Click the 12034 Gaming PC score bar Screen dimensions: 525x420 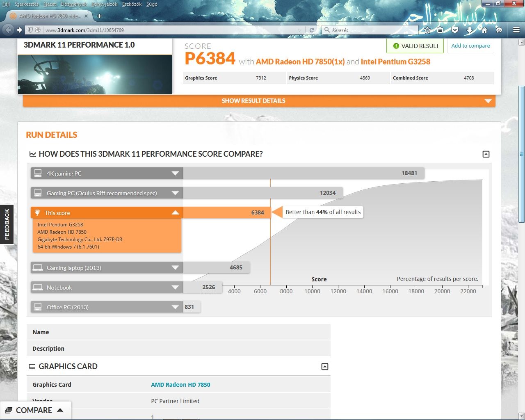click(x=263, y=193)
